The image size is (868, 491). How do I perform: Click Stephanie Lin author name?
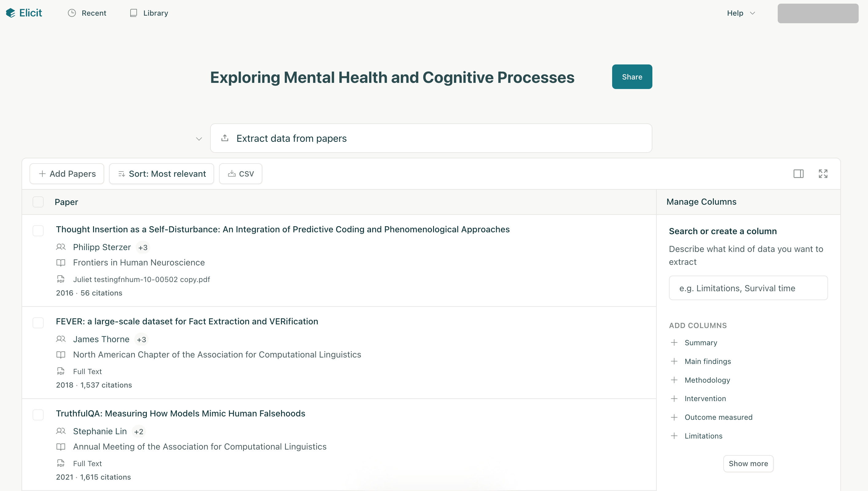click(x=100, y=431)
